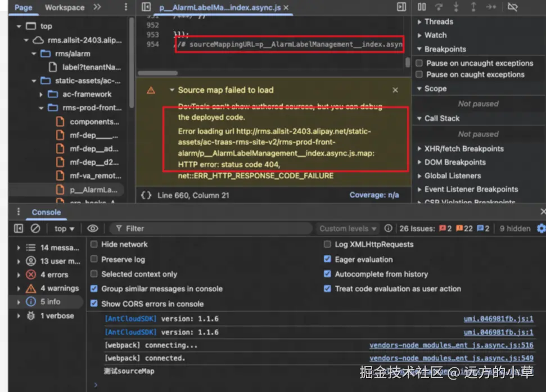Switch to the Page tab
546x392 pixels.
click(23, 7)
